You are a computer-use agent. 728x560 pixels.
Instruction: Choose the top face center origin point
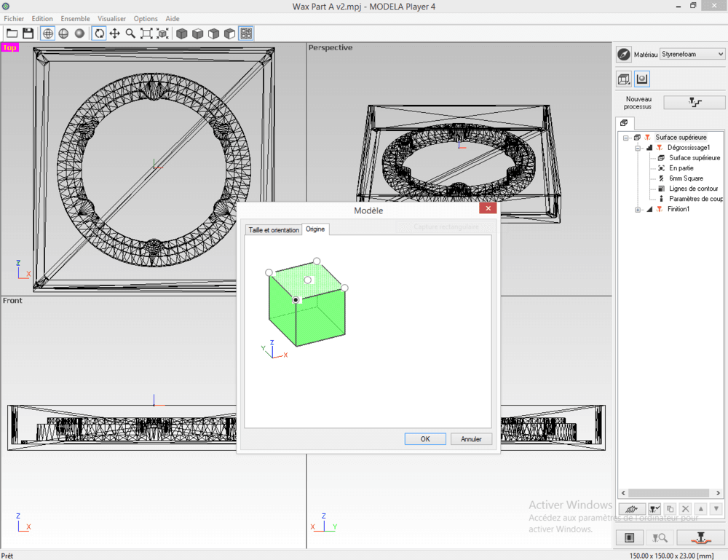(307, 280)
